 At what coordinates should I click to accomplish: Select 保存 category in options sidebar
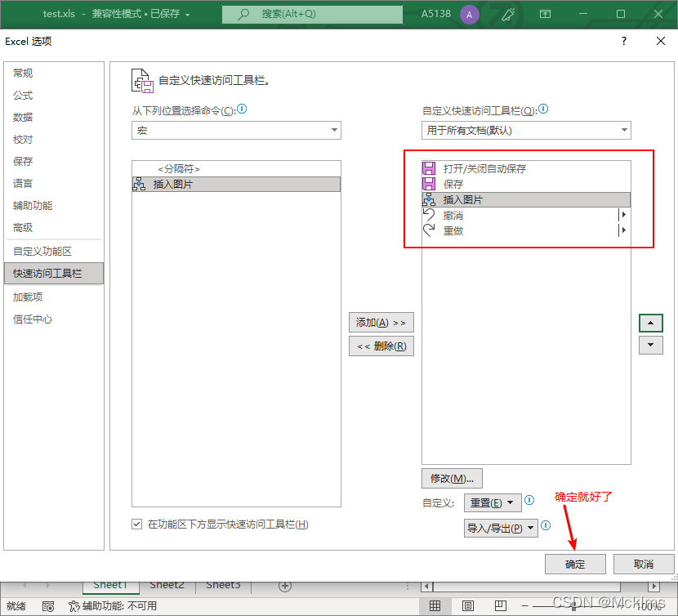pyautogui.click(x=54, y=162)
